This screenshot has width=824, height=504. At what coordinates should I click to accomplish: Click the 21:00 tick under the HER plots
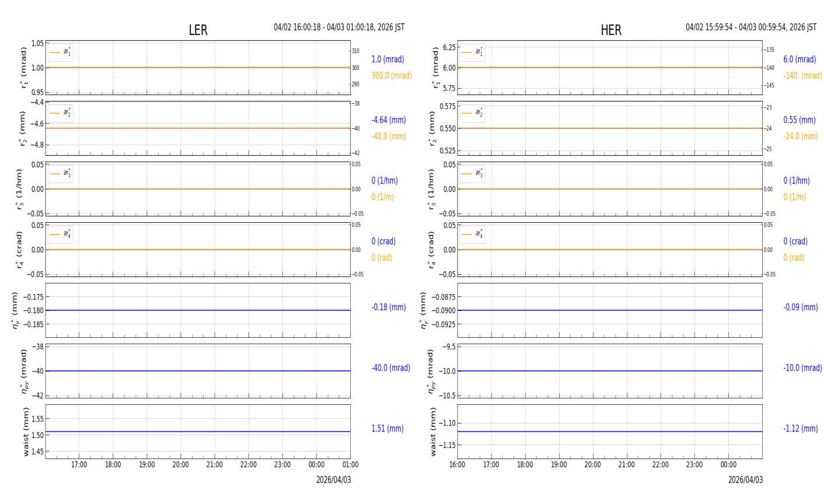tap(627, 465)
